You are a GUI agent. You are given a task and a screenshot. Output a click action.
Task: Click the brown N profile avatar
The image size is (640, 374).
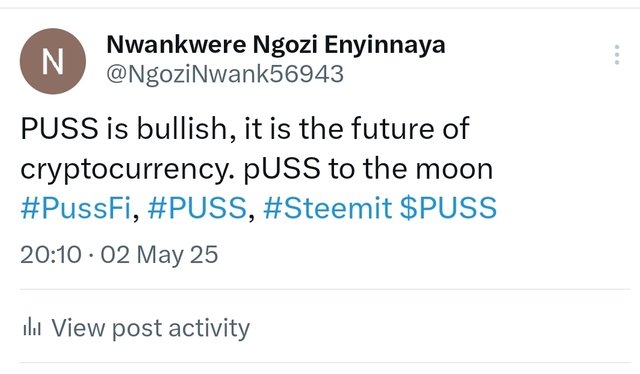tap(53, 61)
